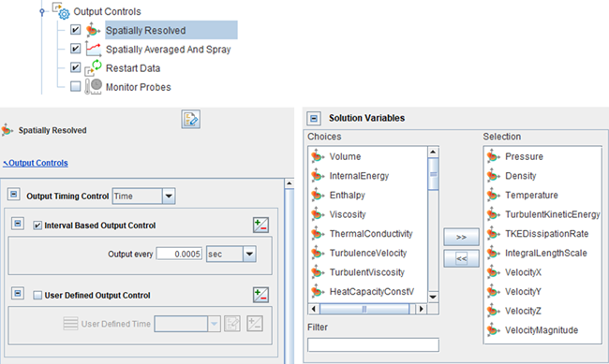Click the << remove from selection button
Image resolution: width=609 pixels, height=364 pixels.
coord(461,258)
